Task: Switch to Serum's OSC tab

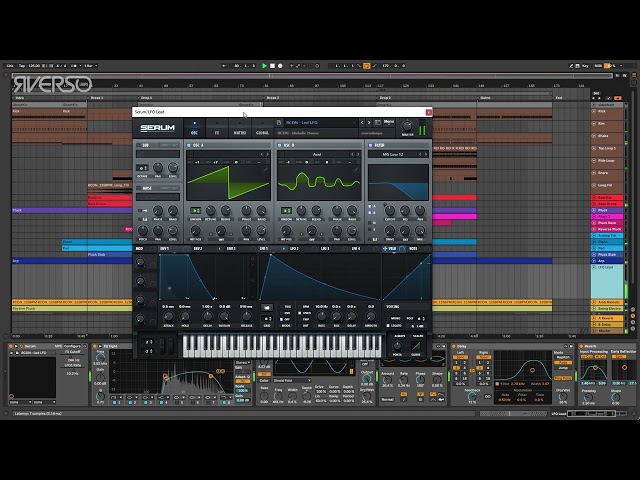Action: [194, 128]
